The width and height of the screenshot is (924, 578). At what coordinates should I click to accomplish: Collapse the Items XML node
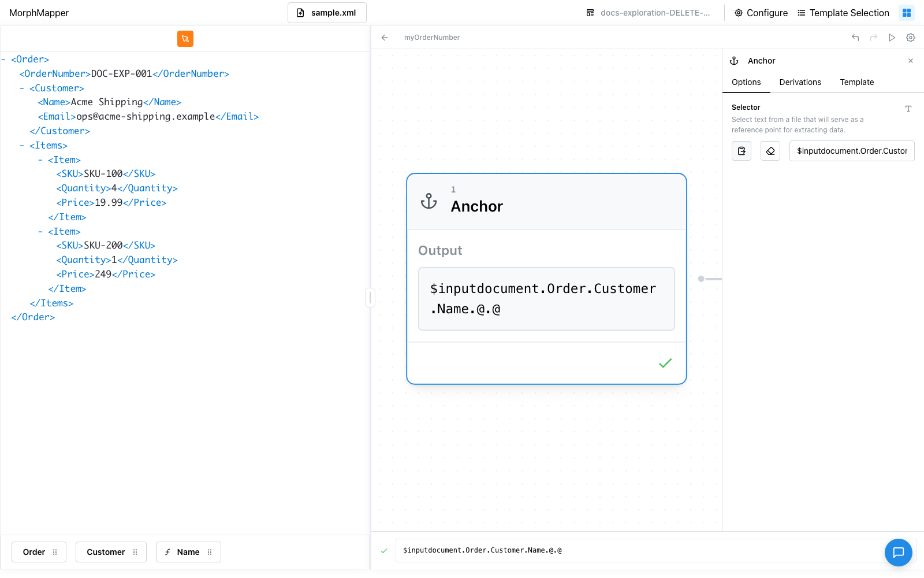pyautogui.click(x=22, y=146)
